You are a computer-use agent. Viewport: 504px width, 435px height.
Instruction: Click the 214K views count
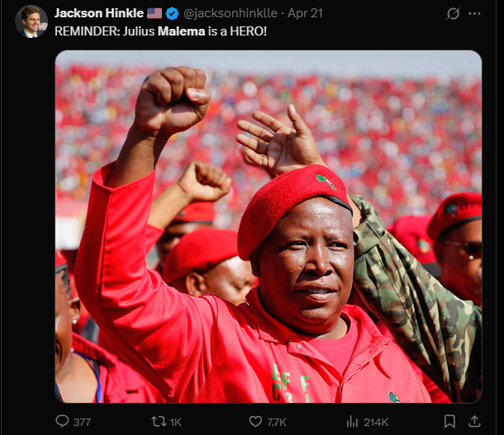[376, 422]
